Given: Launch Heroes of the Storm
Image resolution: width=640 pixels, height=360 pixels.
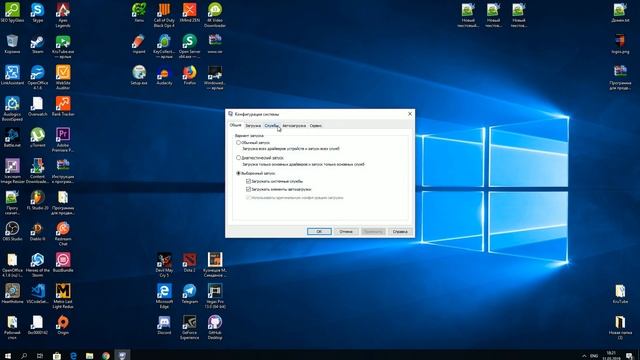Looking at the screenshot, I should (x=38, y=265).
